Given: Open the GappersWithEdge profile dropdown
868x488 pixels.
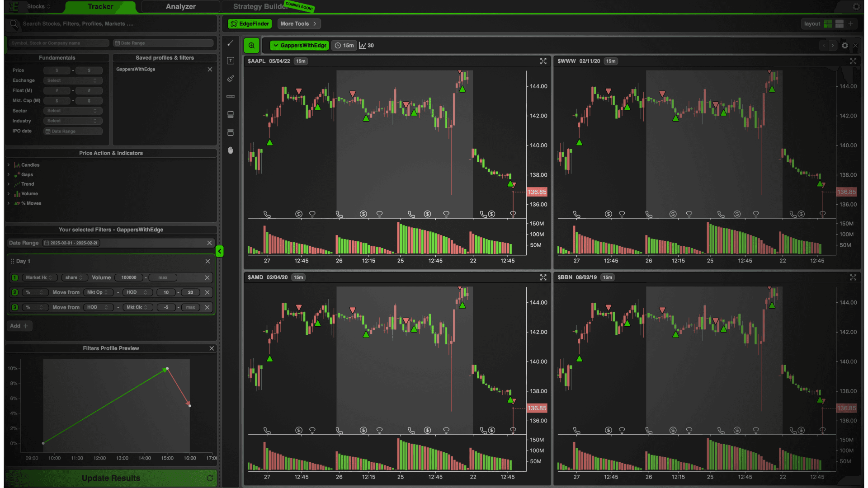Looking at the screenshot, I should pyautogui.click(x=299, y=46).
